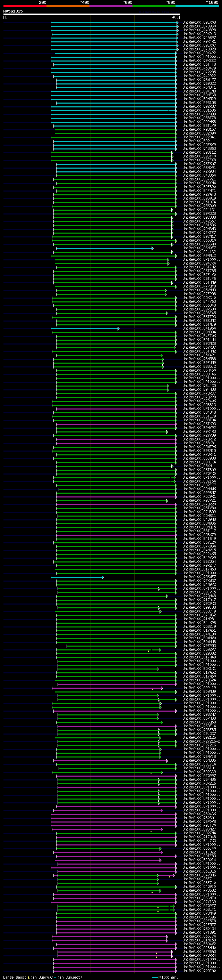Select hit UniRef100_Q94CK4

[x=199, y=263]
